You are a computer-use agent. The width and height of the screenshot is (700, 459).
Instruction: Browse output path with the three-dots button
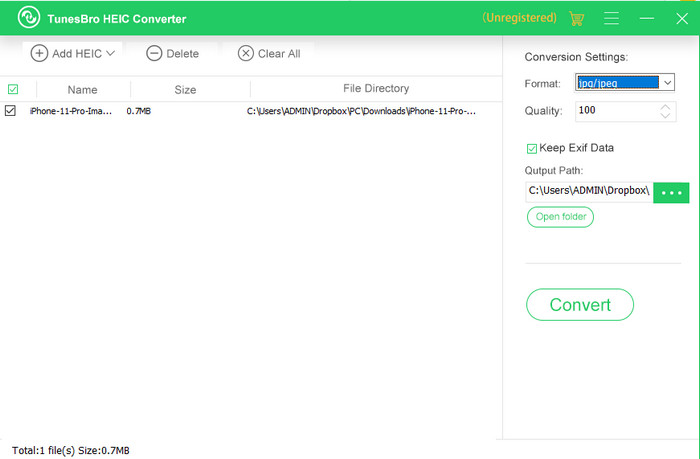click(671, 193)
